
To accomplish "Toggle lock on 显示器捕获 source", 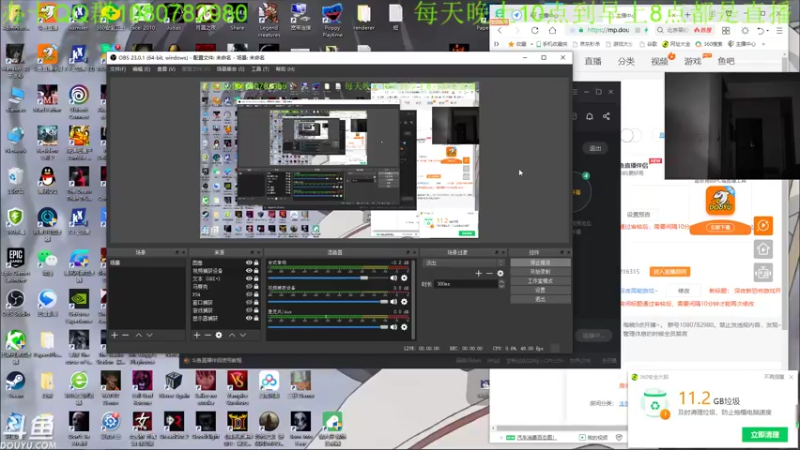I will pyautogui.click(x=256, y=318).
